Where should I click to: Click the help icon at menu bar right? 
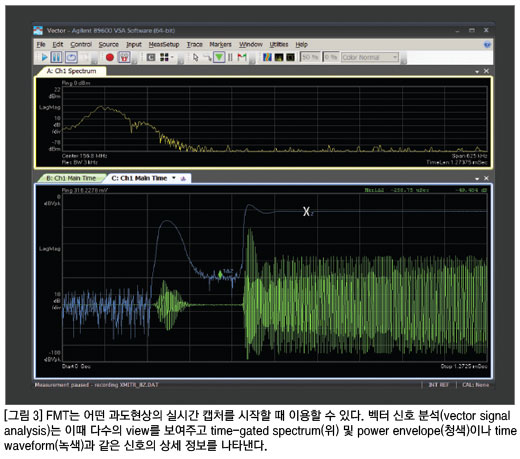click(x=487, y=44)
